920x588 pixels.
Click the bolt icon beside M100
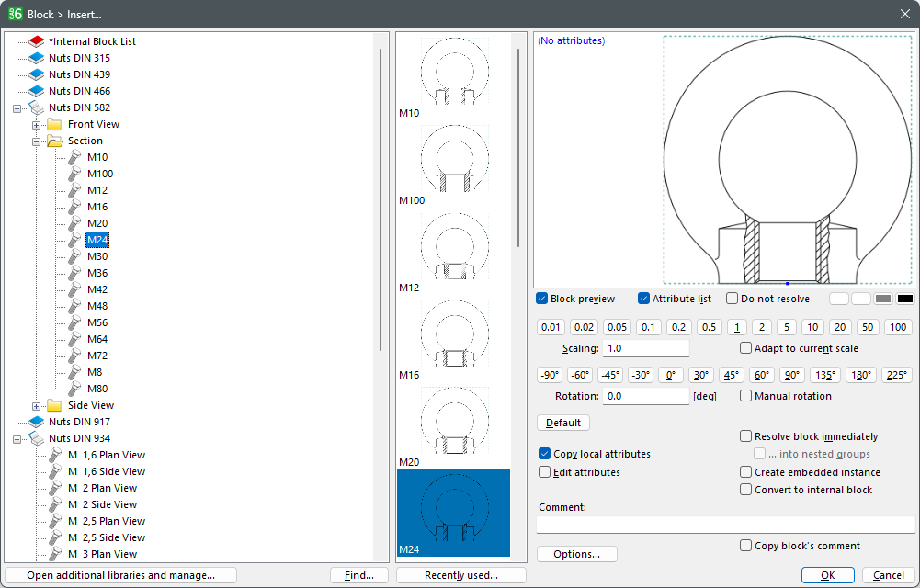[74, 174]
